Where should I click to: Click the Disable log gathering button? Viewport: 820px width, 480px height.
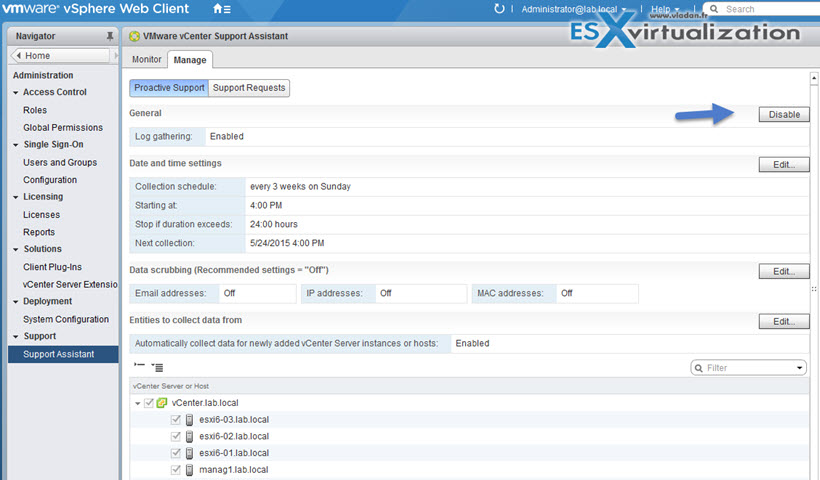[x=784, y=115]
